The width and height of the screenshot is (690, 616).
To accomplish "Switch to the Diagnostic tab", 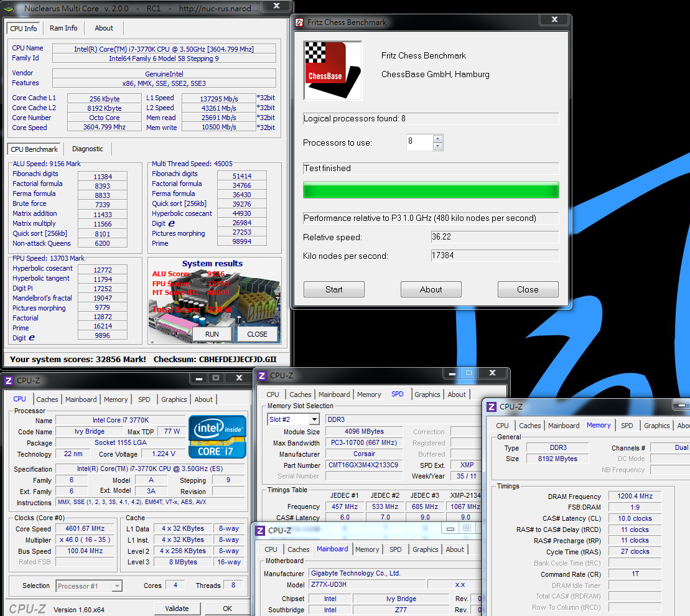I will pyautogui.click(x=88, y=149).
